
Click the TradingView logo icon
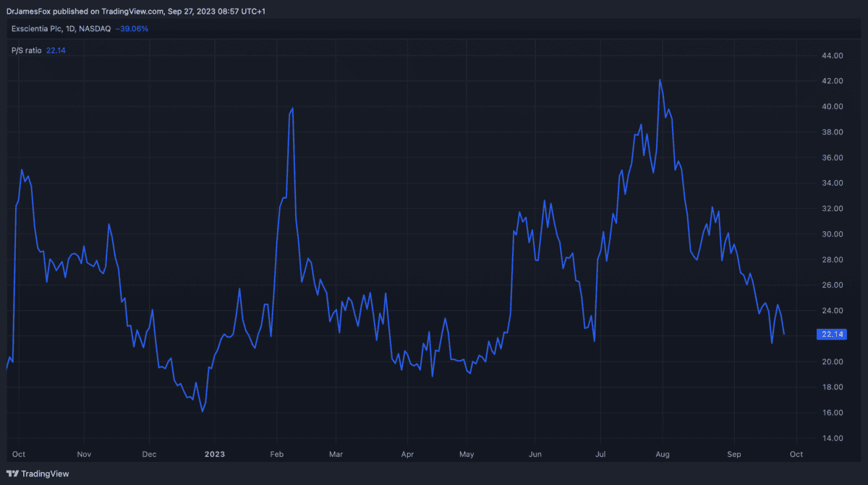point(12,474)
